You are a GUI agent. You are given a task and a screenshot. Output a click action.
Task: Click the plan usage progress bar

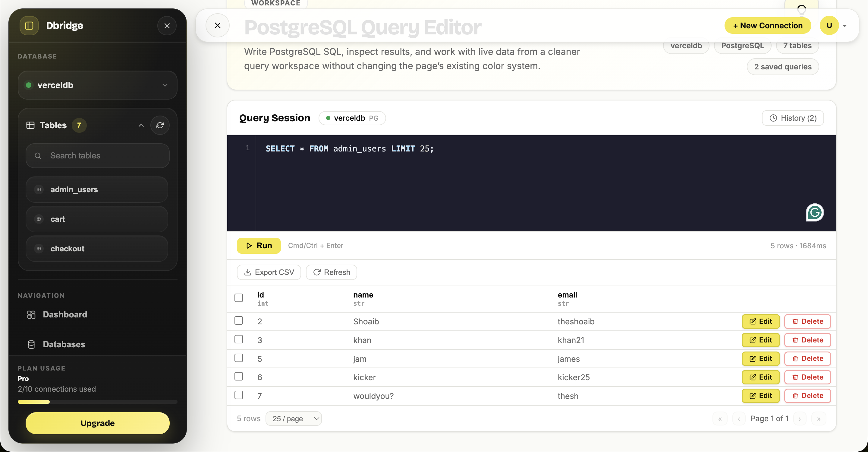pos(97,402)
